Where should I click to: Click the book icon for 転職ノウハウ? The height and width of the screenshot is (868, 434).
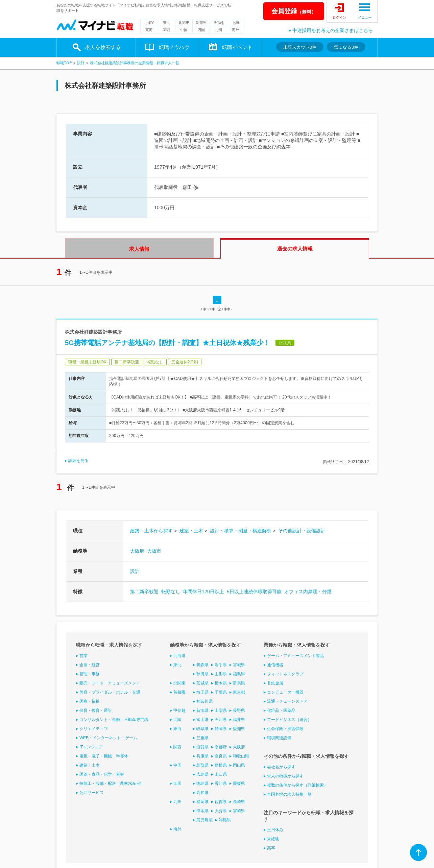click(x=150, y=47)
